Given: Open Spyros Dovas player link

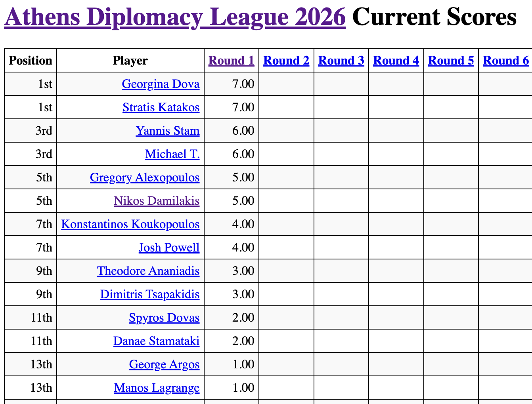Looking at the screenshot, I should pyautogui.click(x=164, y=318).
